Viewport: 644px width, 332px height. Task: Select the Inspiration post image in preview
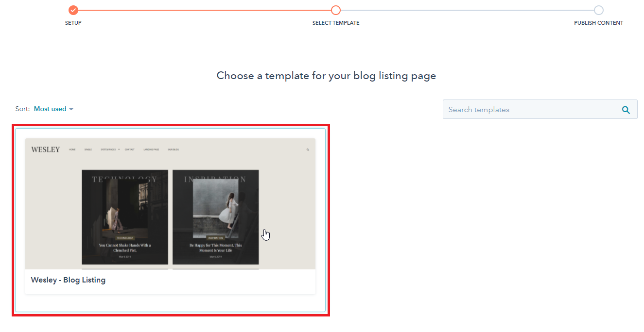point(216,204)
